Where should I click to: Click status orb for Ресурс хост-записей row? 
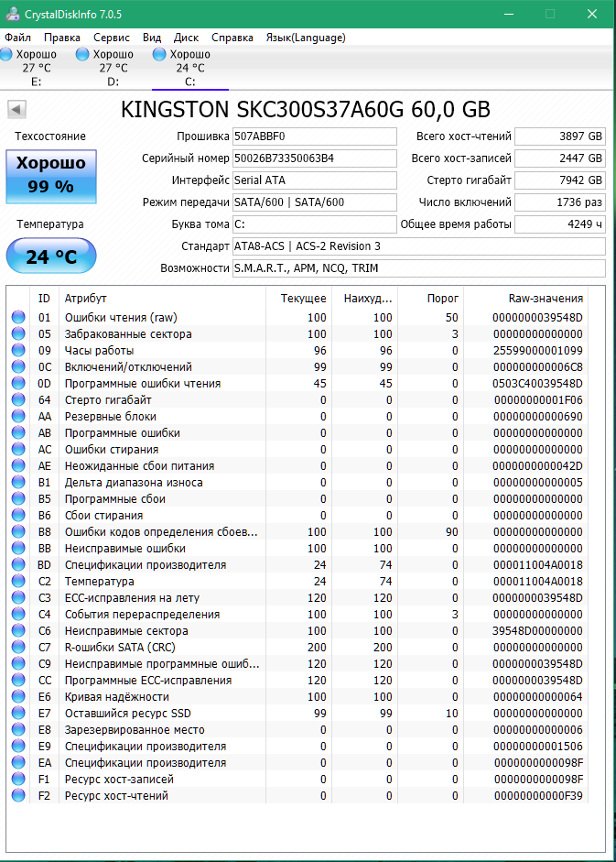click(x=18, y=779)
